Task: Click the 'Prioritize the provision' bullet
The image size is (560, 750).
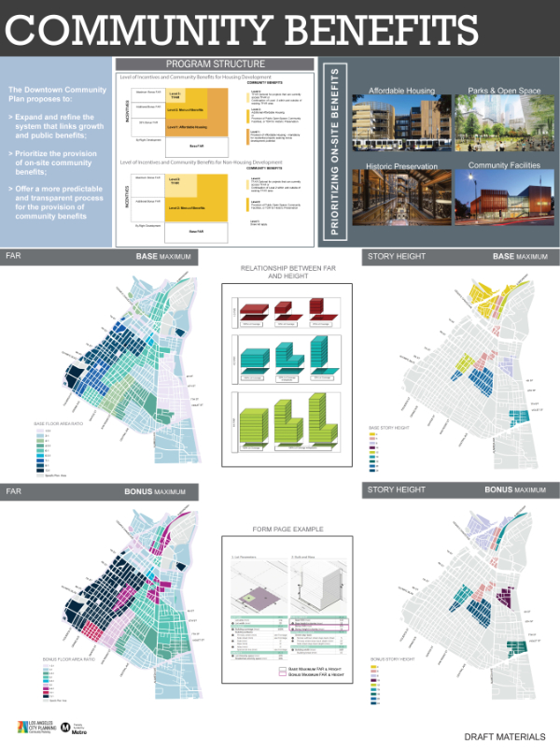Action: [52, 163]
